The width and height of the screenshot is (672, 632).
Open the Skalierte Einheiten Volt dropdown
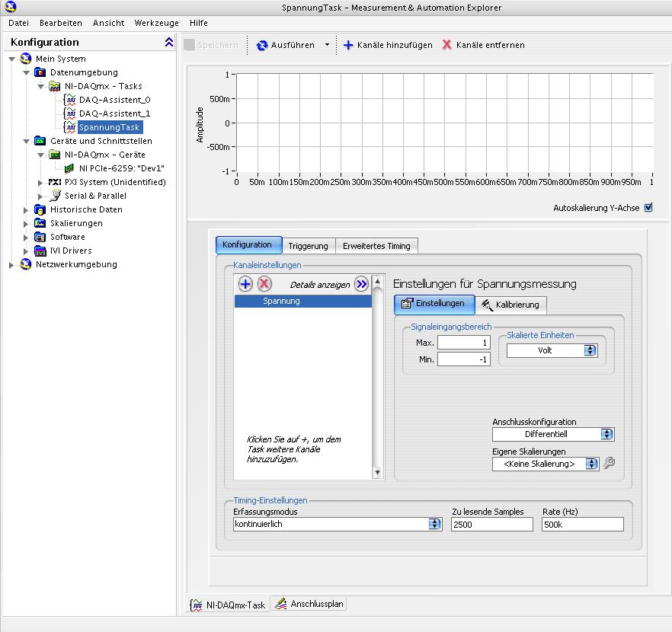[x=590, y=350]
